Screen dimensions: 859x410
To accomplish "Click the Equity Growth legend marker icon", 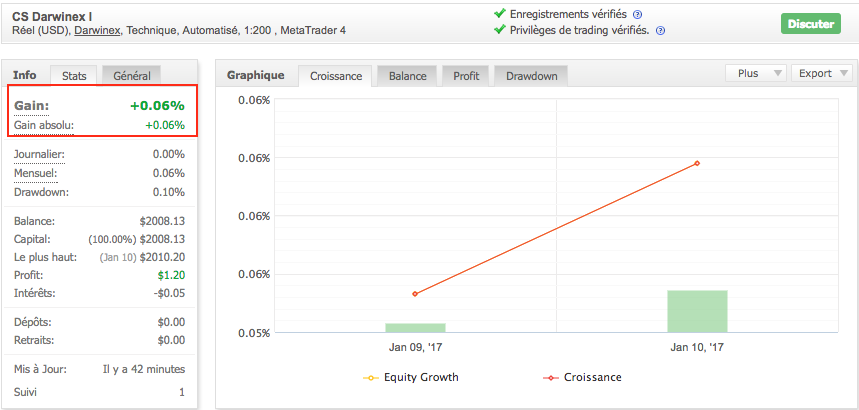I will [372, 378].
